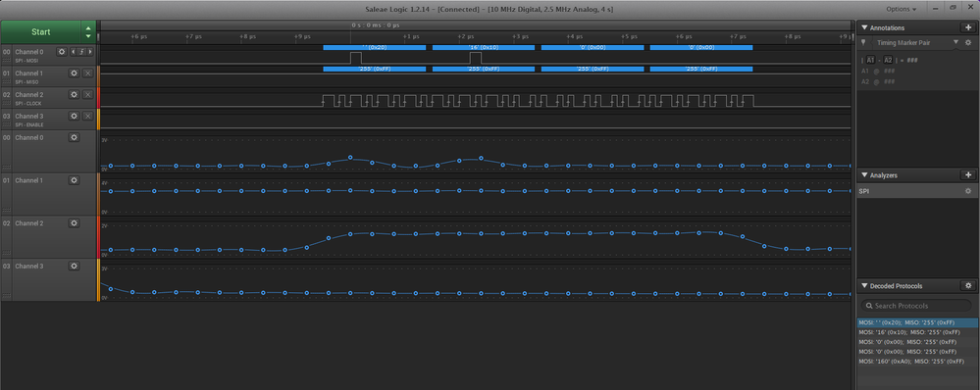This screenshot has width=980, height=390.
Task: Focus the Search Protocols field
Action: click(x=916, y=306)
